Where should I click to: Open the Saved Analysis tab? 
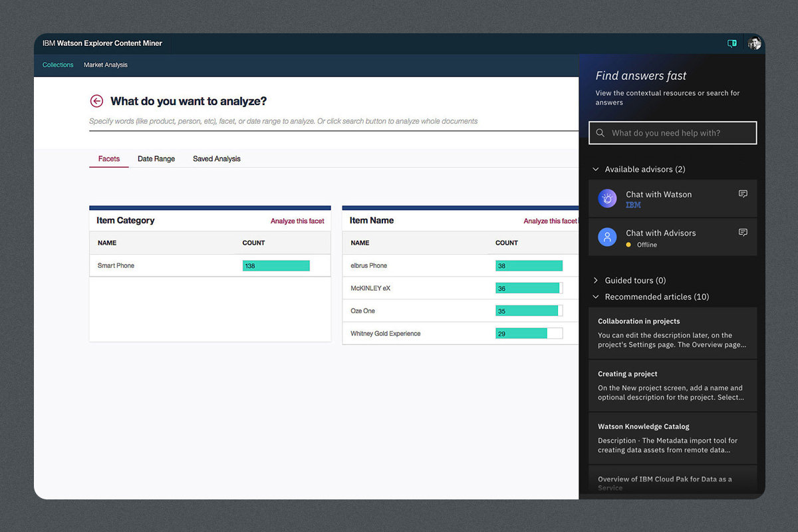click(x=217, y=159)
